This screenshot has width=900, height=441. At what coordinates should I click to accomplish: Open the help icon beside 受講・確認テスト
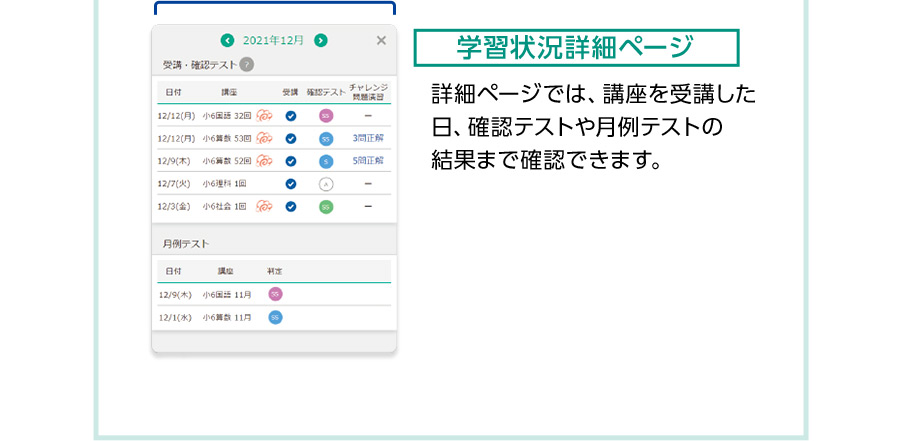point(247,65)
